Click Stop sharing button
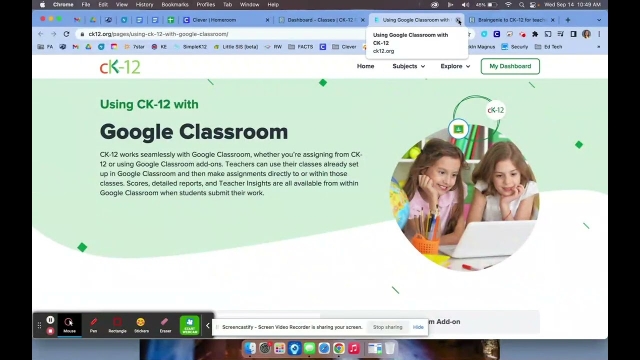 (387, 327)
